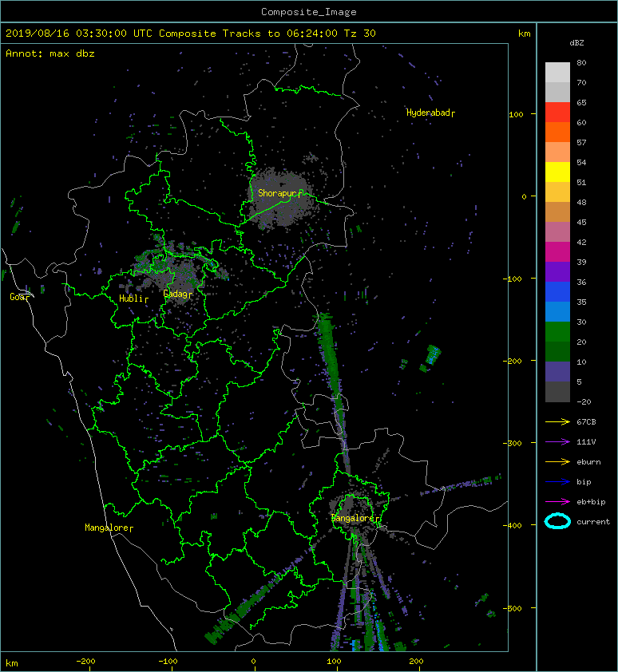The height and width of the screenshot is (672, 618).
Task: Select the Shorapur city label
Action: pyautogui.click(x=280, y=193)
